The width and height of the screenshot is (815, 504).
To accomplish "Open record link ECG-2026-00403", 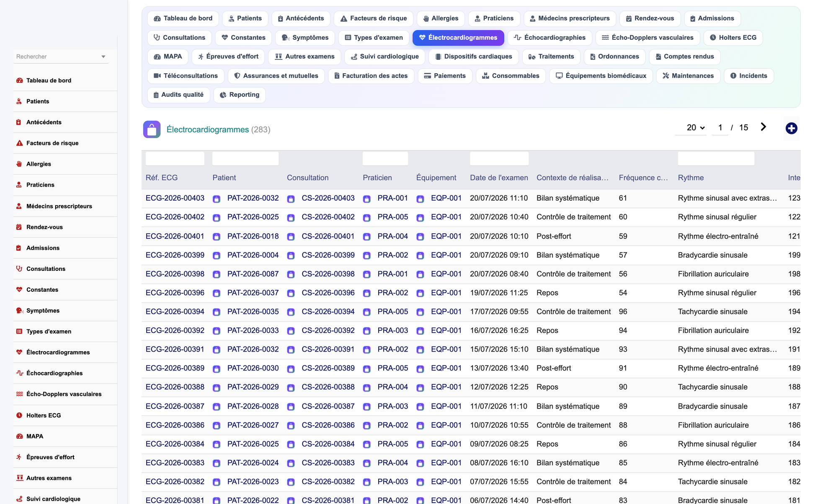I will 175,198.
